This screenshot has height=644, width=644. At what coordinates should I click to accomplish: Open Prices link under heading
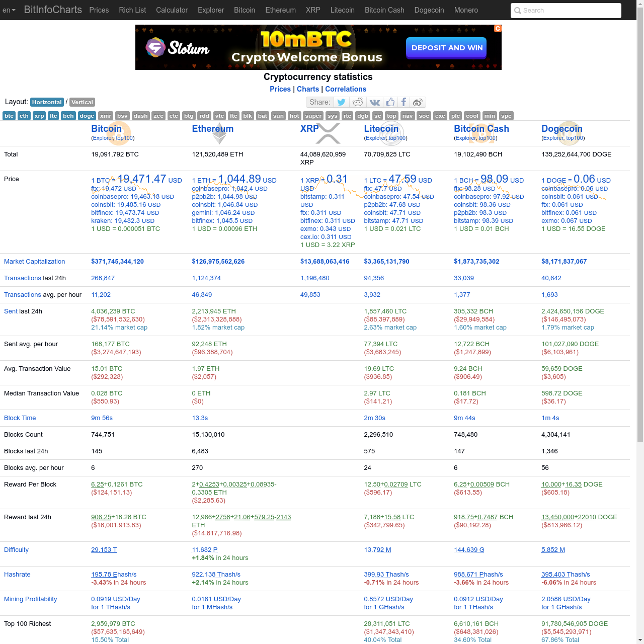tap(280, 89)
